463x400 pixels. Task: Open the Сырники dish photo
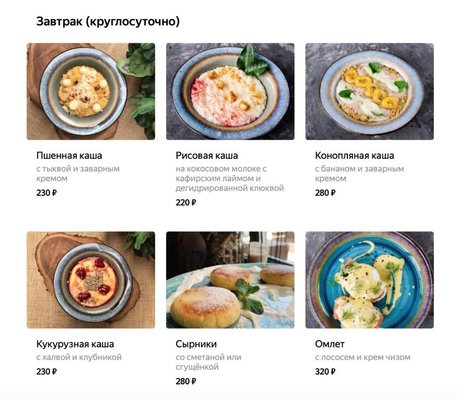230,280
